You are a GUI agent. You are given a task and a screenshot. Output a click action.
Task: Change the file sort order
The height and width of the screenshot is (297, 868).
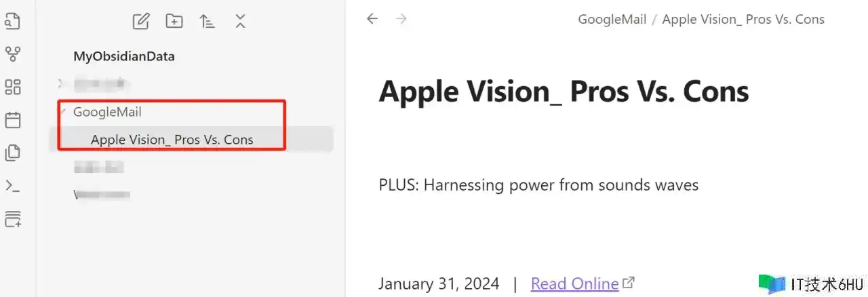(207, 21)
